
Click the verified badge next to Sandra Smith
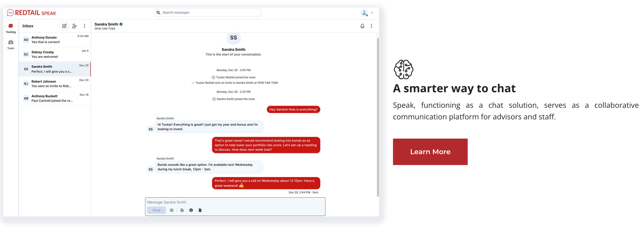pos(121,24)
